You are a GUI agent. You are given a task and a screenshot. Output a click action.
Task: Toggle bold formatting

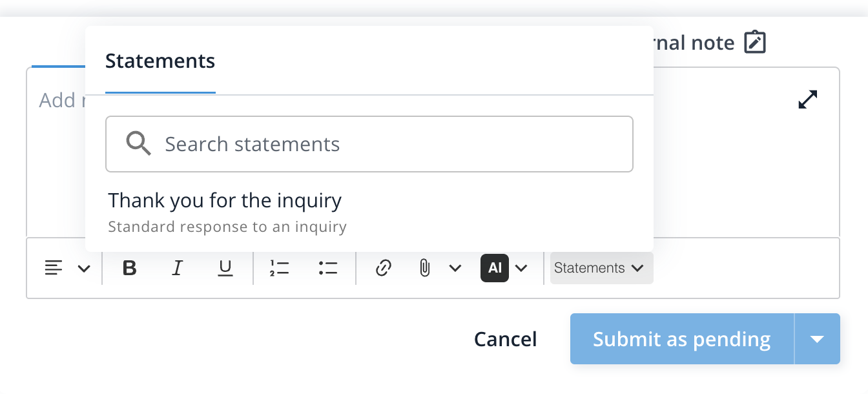(129, 268)
